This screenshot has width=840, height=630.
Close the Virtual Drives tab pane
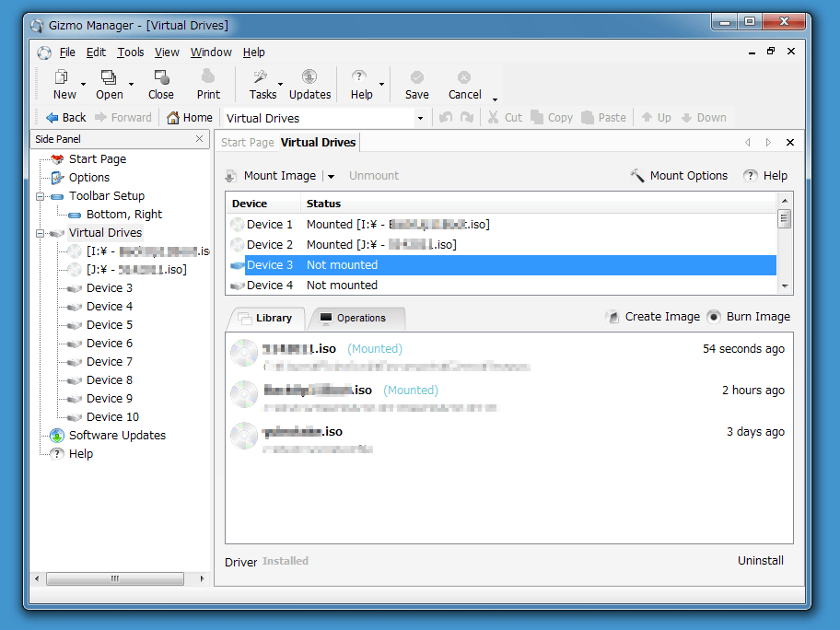click(790, 143)
